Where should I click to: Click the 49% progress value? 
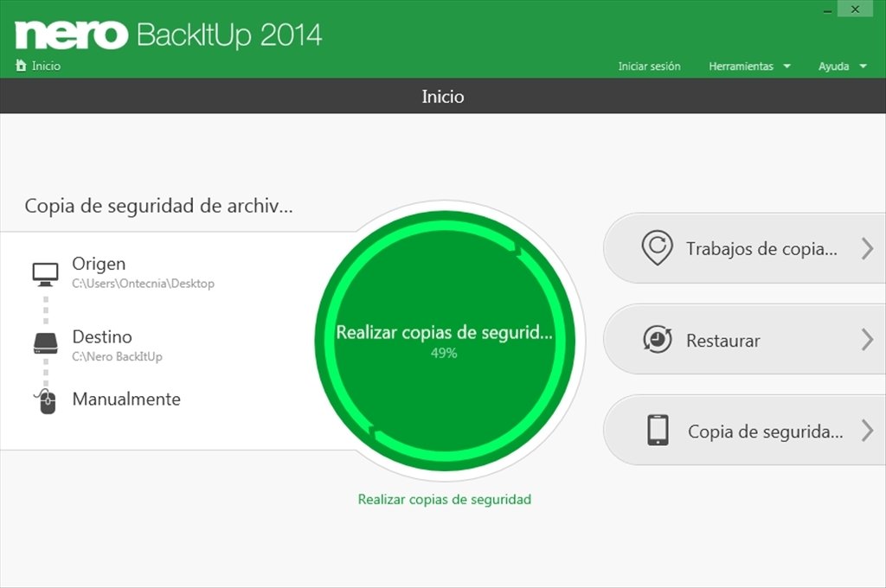click(x=444, y=354)
